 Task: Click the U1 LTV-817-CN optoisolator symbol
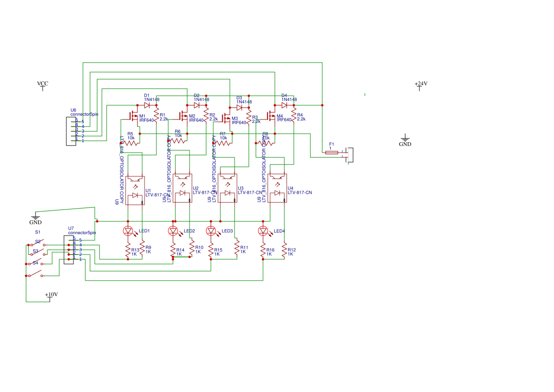coord(135,190)
